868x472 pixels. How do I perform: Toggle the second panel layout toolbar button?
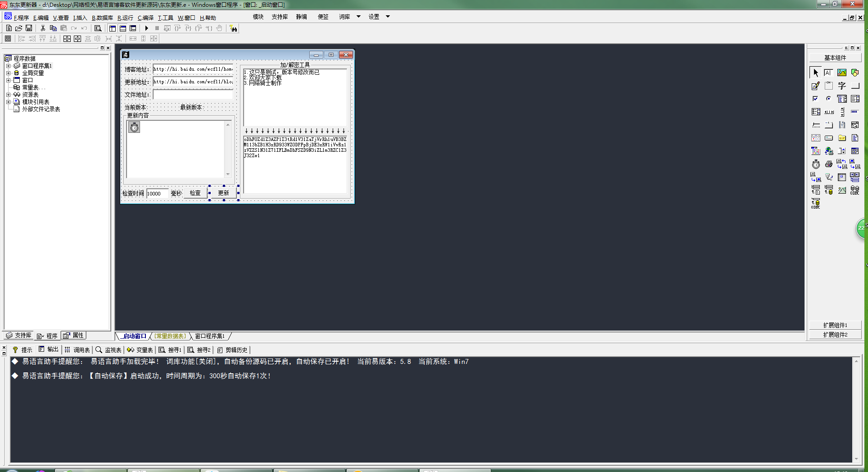point(123,28)
